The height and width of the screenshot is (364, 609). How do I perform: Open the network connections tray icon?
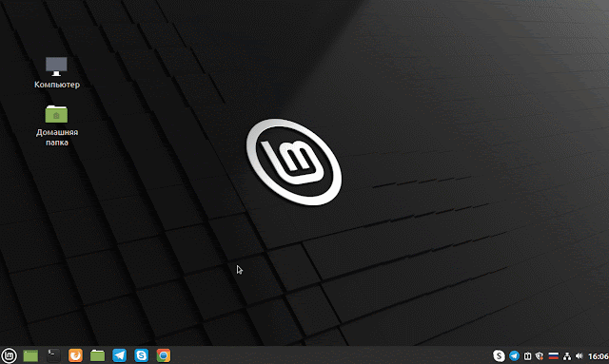click(x=567, y=355)
